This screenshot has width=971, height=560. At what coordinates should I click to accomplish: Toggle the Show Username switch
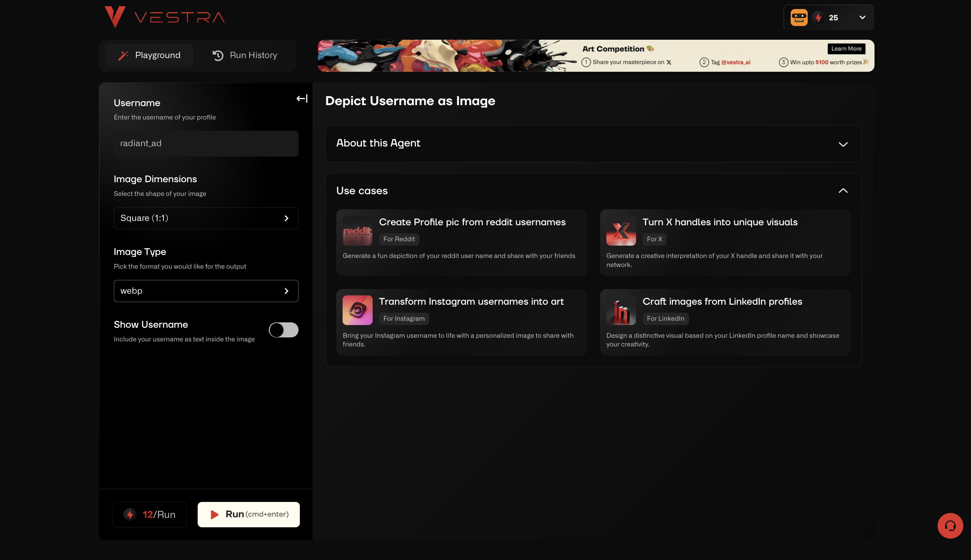click(283, 330)
